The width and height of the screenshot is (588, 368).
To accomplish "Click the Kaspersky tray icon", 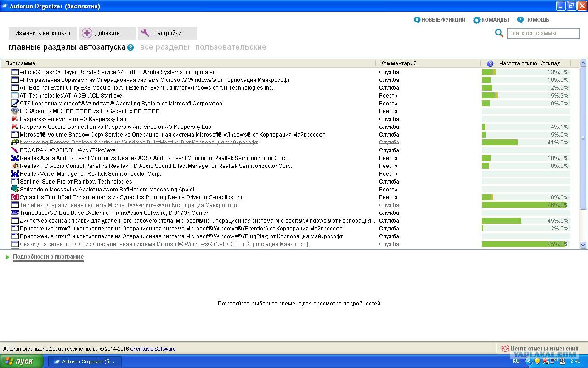I will click(x=546, y=362).
